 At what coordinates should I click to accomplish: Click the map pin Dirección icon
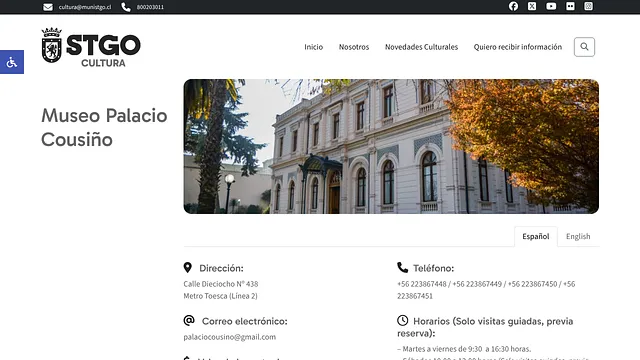point(187,268)
